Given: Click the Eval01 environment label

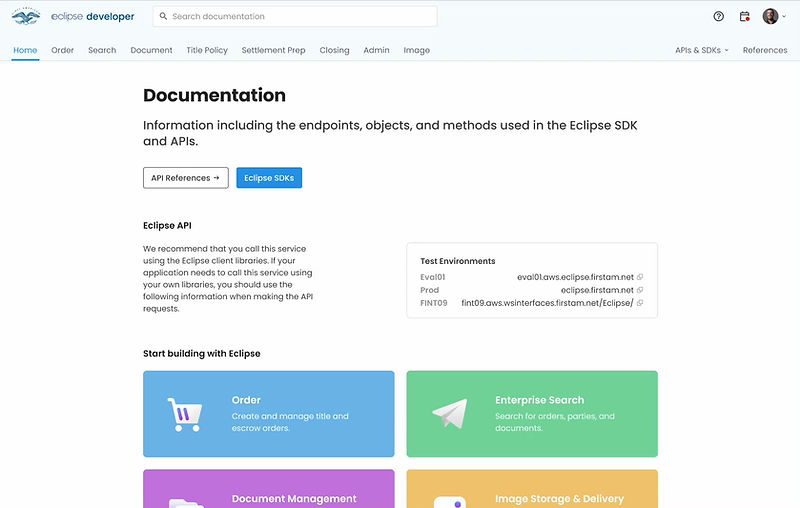Looking at the screenshot, I should (433, 277).
